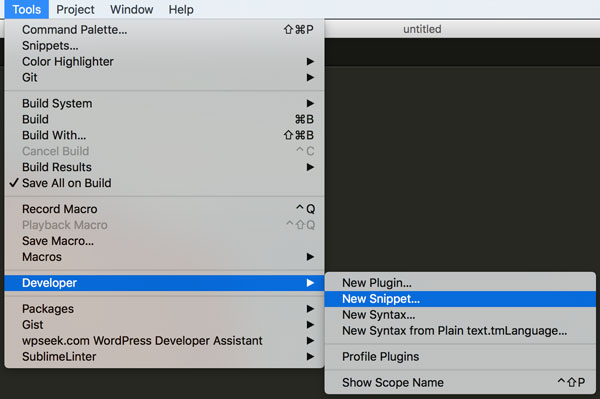Viewport: 600px width, 399px height.
Task: Expand the SublimeLinter submenu arrow
Action: point(310,357)
